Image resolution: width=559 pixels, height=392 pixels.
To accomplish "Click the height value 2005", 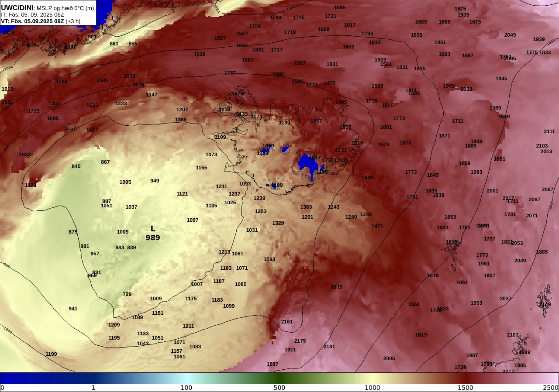I will [389, 358].
